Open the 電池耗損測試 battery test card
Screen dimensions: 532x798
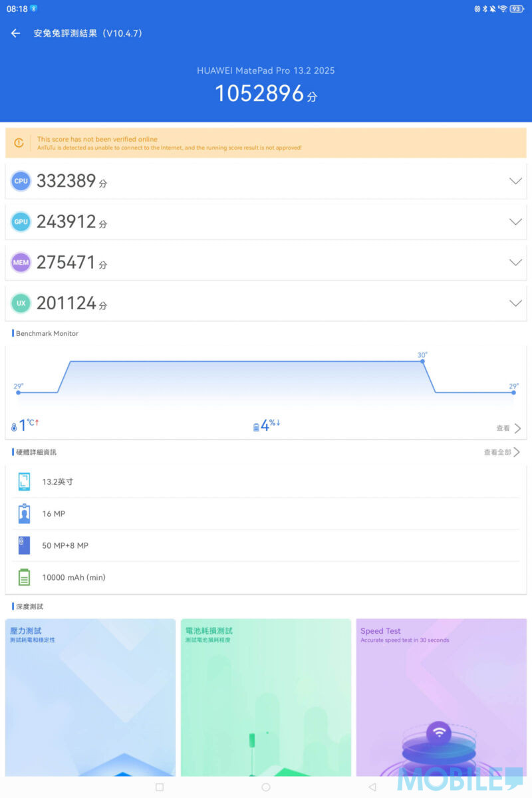[266, 697]
